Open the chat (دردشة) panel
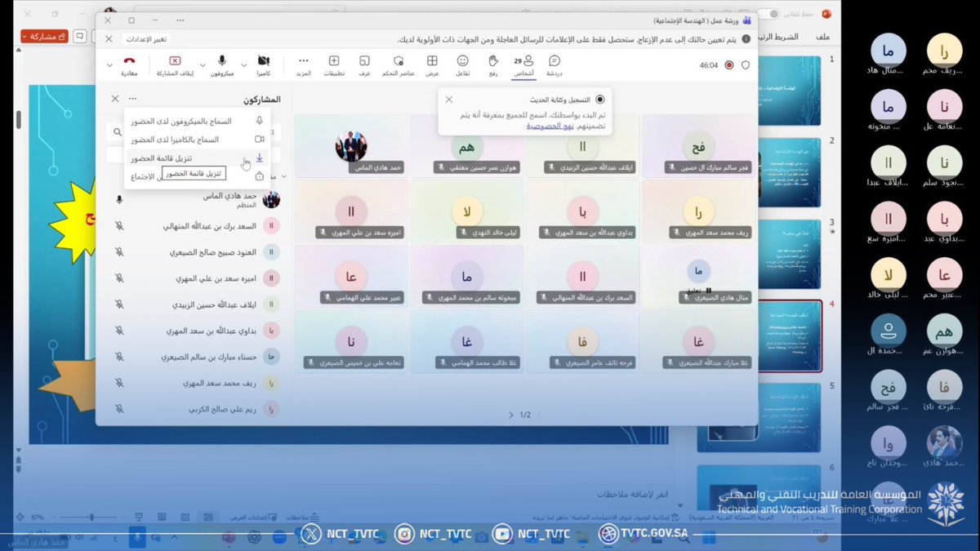 tap(555, 65)
